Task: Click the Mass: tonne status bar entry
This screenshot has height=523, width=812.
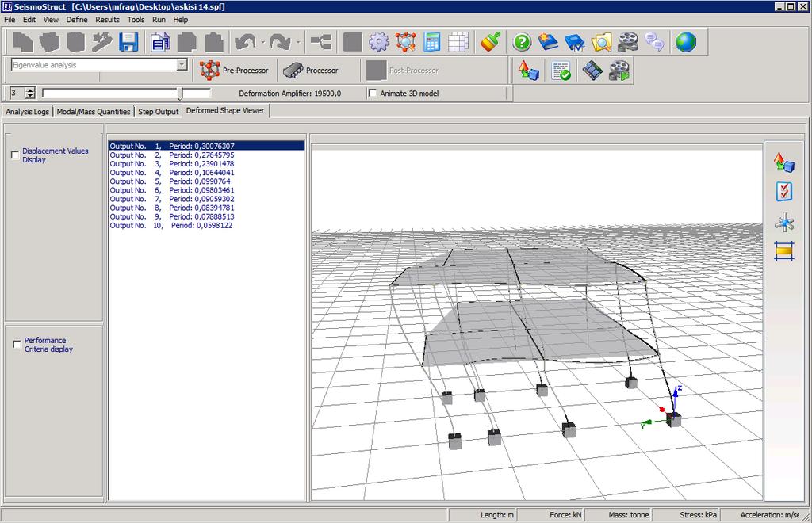Action: [619, 515]
